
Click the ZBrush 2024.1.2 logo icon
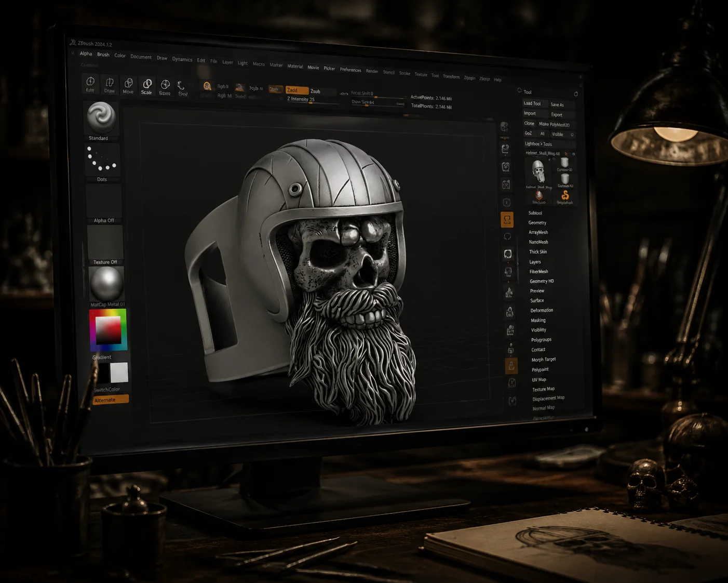73,43
